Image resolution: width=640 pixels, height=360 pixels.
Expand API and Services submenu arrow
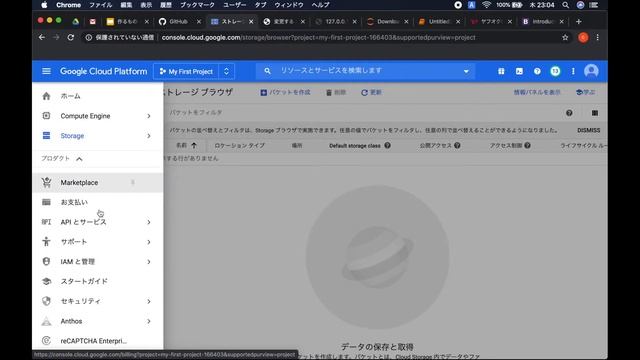click(x=149, y=222)
